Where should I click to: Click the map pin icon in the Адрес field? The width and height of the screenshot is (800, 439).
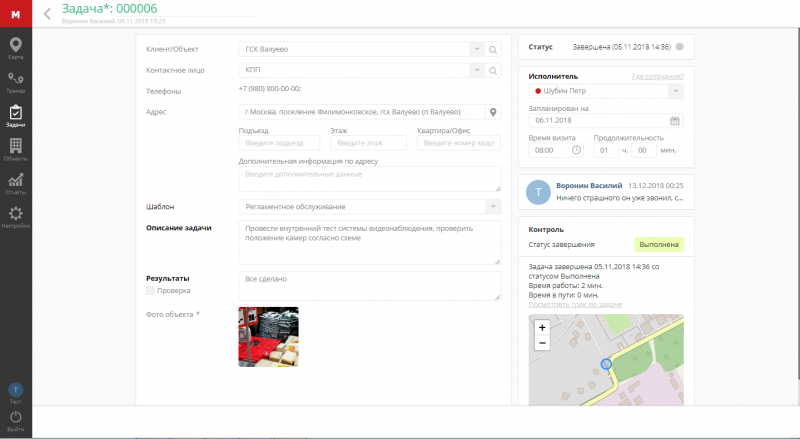(x=492, y=112)
